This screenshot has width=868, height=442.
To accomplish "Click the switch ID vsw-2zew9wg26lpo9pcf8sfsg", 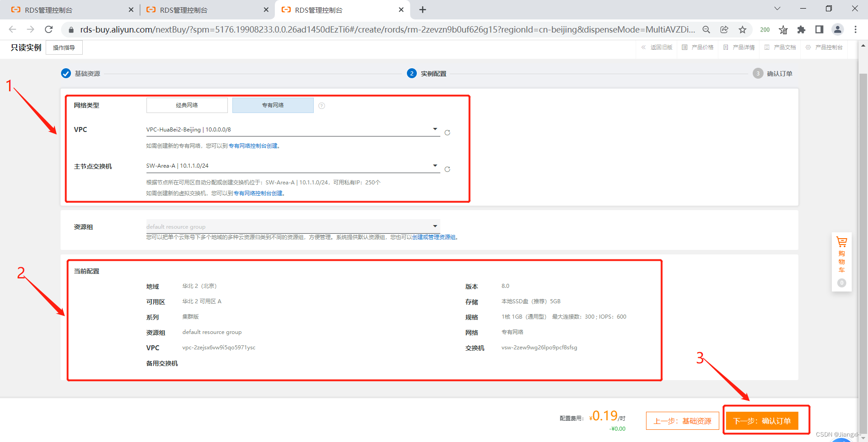I will (x=539, y=348).
